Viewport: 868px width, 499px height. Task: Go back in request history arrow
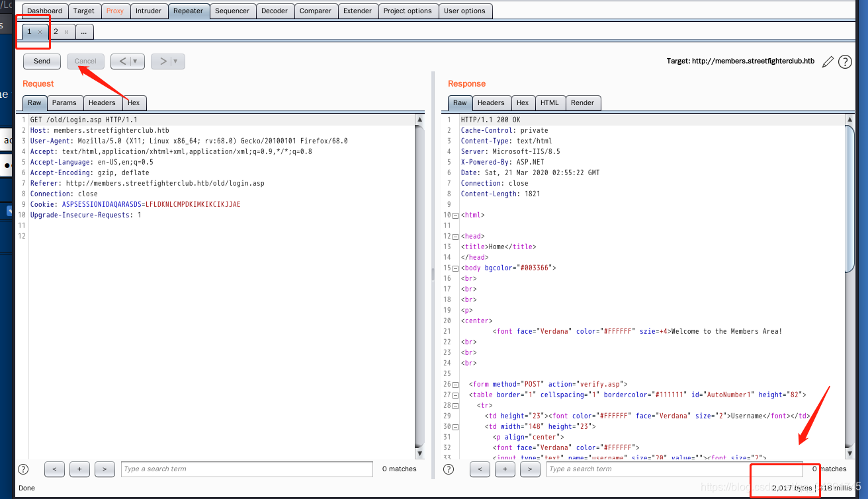tap(122, 61)
